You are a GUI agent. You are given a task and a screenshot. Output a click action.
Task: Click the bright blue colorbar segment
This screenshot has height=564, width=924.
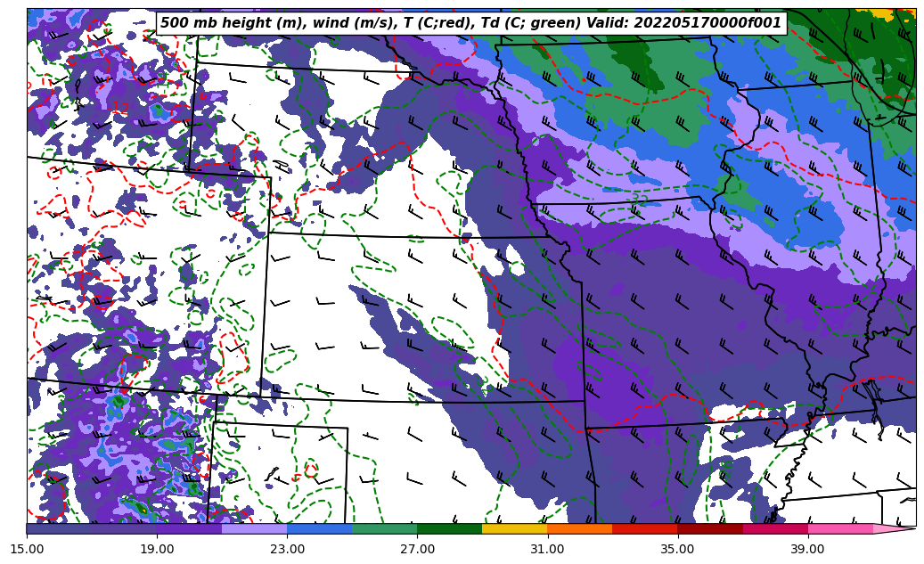pos(319,528)
